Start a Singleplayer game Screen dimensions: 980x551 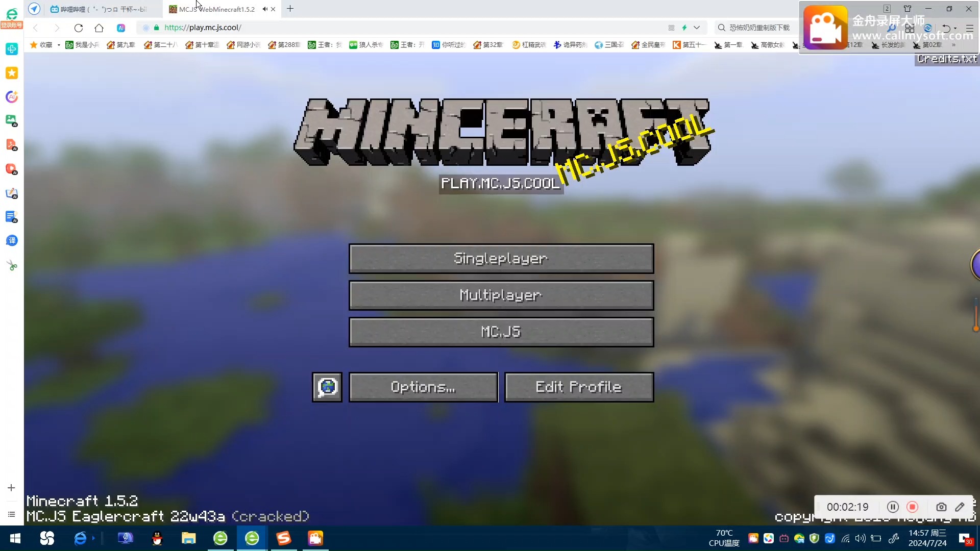(x=501, y=259)
